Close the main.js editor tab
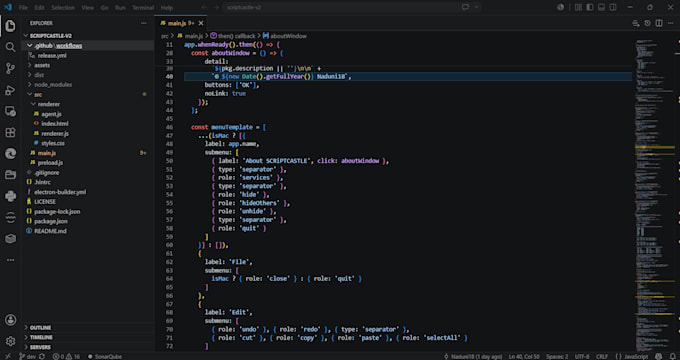This screenshot has height=360, width=680. [201, 23]
